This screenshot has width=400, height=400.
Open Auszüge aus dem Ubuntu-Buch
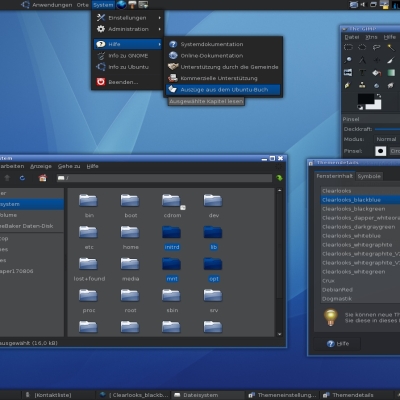point(223,90)
